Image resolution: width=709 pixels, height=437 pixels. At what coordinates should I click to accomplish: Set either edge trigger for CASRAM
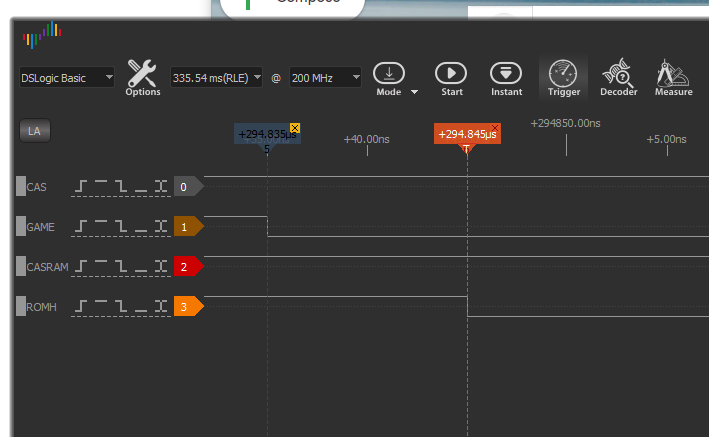click(161, 266)
